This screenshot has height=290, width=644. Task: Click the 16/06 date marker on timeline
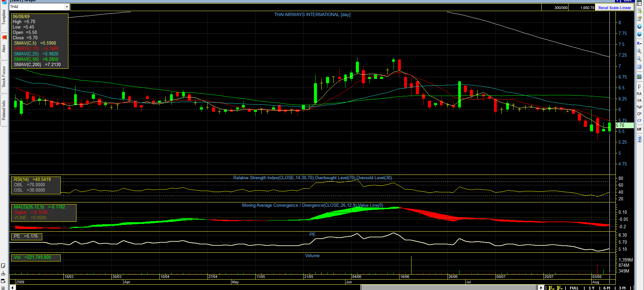coord(405,277)
